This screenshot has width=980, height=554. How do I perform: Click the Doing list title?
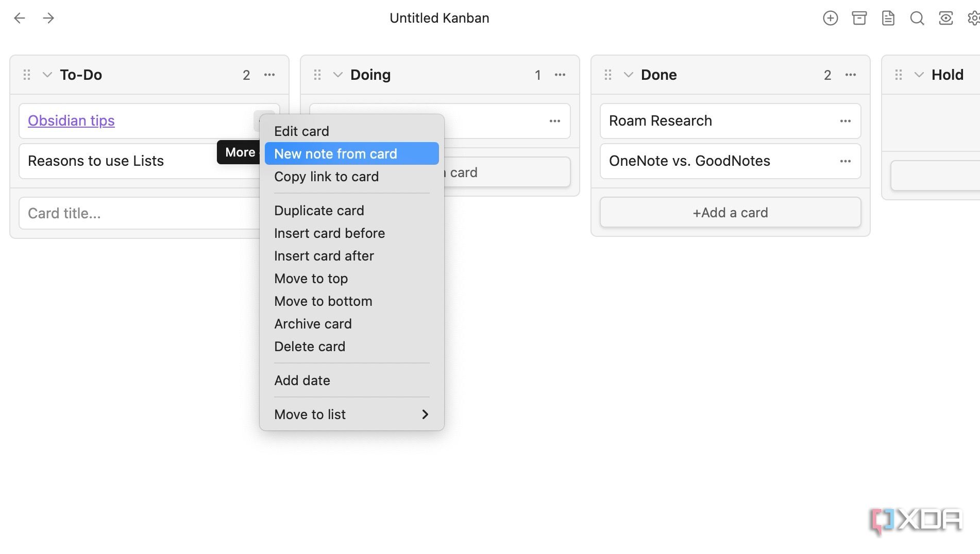click(370, 75)
